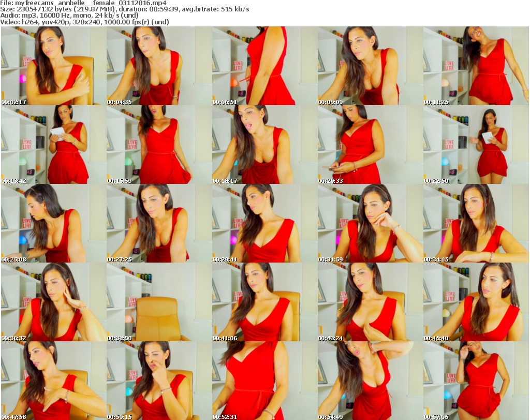Screen dimensions: 530x420
Task: Open the thumbnail at 00:43:24
Action: click(x=370, y=302)
